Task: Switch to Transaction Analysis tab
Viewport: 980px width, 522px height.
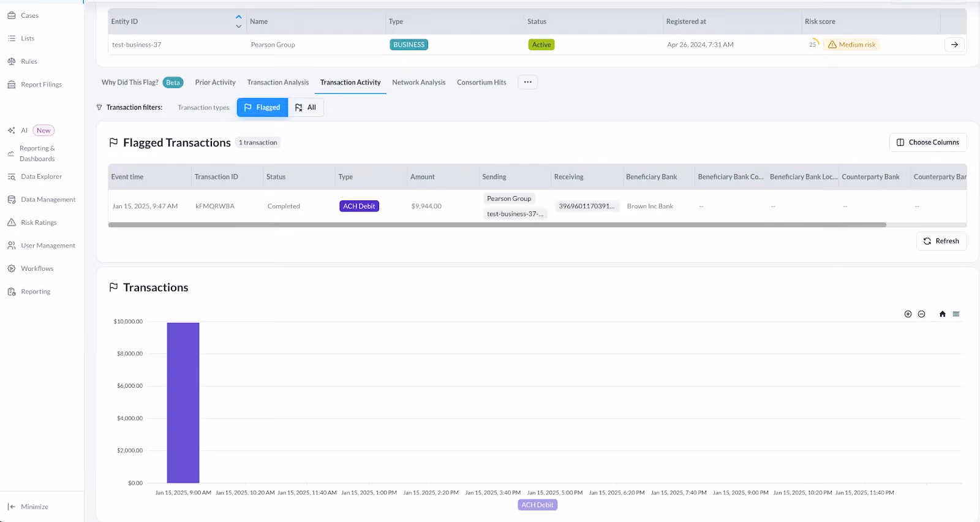Action: (278, 83)
